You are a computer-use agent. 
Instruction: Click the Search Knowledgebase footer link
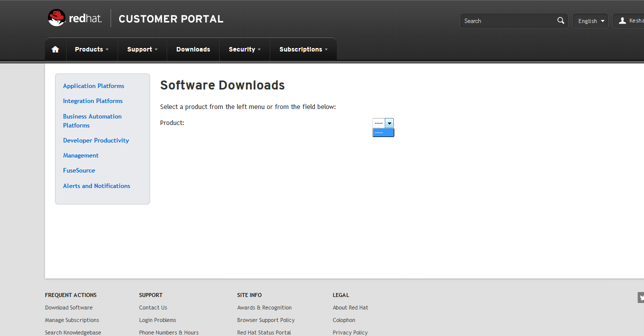73,332
